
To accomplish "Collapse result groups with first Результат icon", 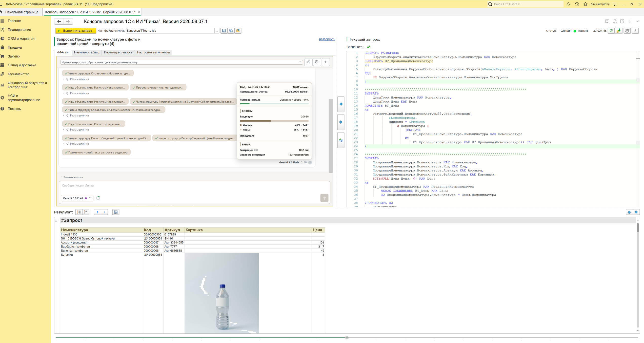I will pyautogui.click(x=79, y=212).
